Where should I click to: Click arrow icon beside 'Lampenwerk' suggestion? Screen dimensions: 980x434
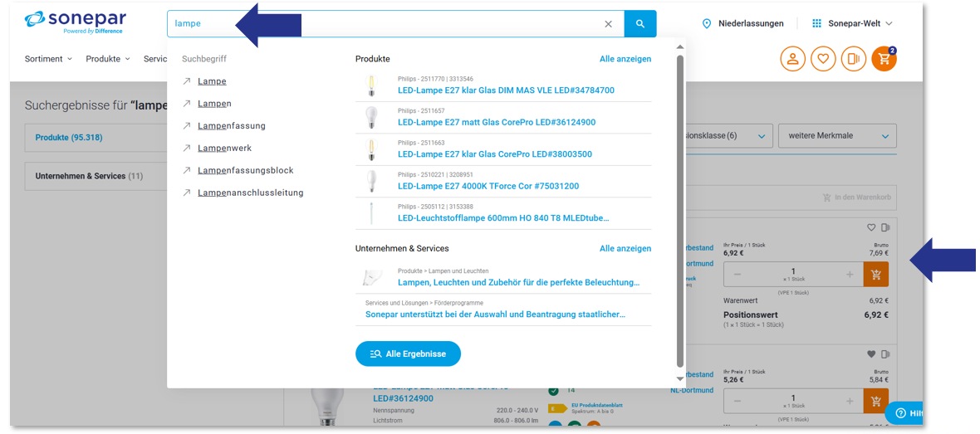tap(186, 149)
